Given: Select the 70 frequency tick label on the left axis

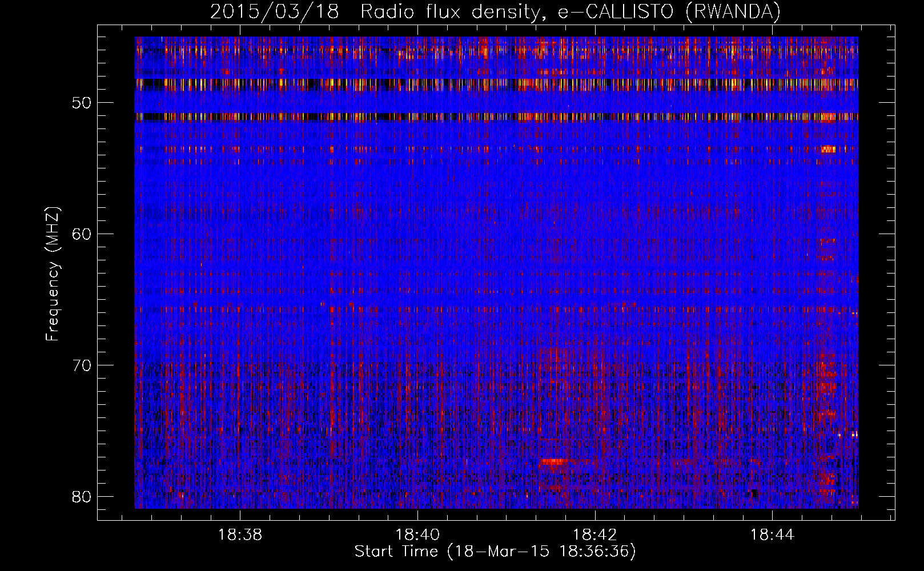Looking at the screenshot, I should point(82,365).
